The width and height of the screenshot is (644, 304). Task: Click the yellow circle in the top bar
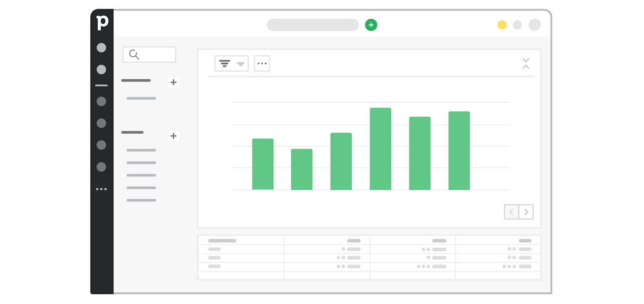(x=502, y=25)
